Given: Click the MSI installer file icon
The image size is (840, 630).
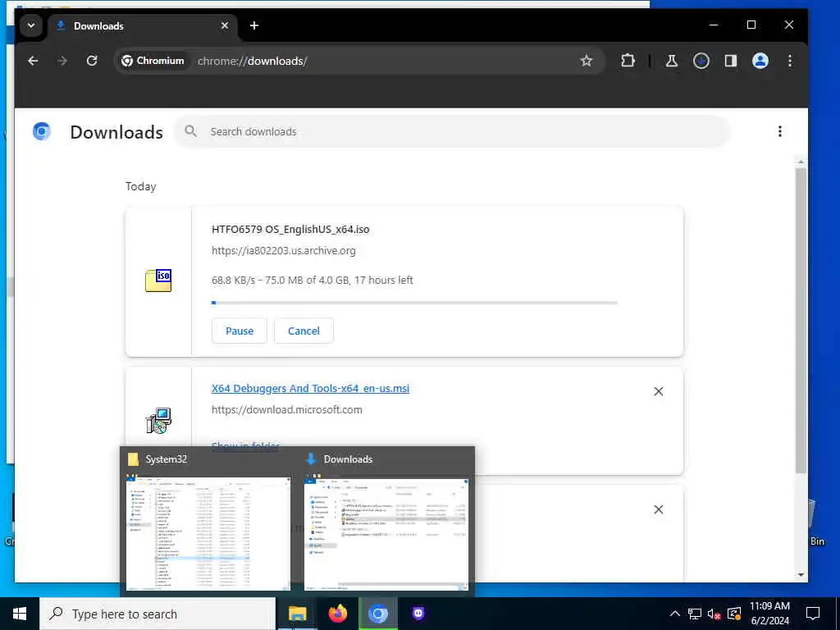Looking at the screenshot, I should pyautogui.click(x=158, y=421).
